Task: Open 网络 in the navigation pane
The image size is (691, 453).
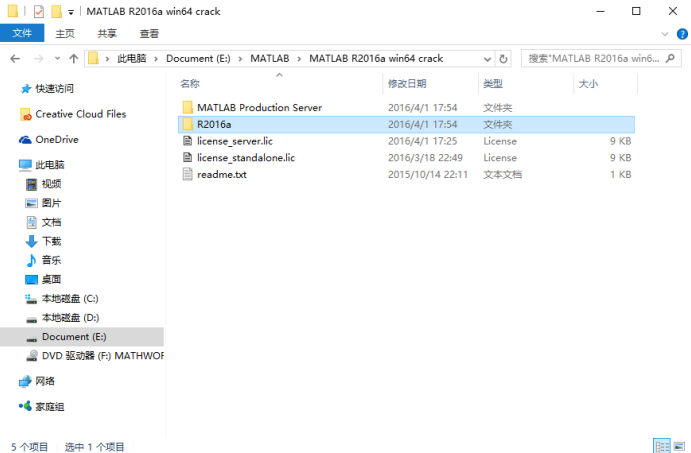Action: [x=45, y=381]
